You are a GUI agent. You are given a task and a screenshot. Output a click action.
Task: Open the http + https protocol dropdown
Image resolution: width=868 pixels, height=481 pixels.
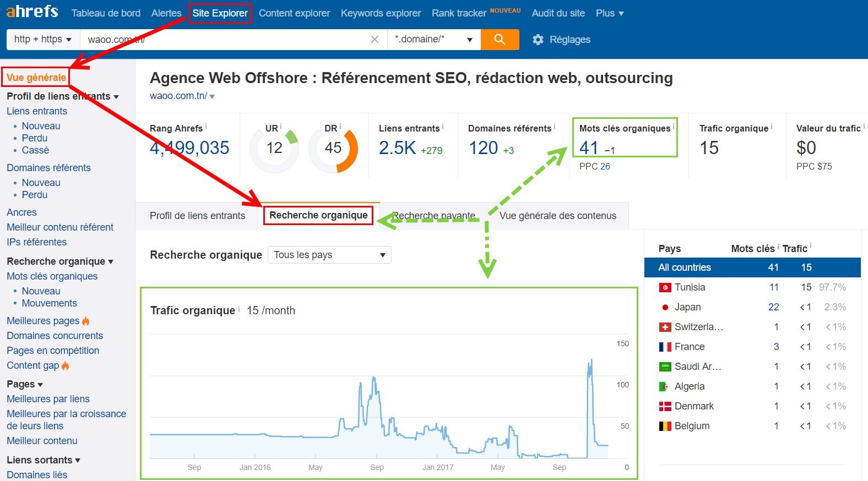pos(42,39)
